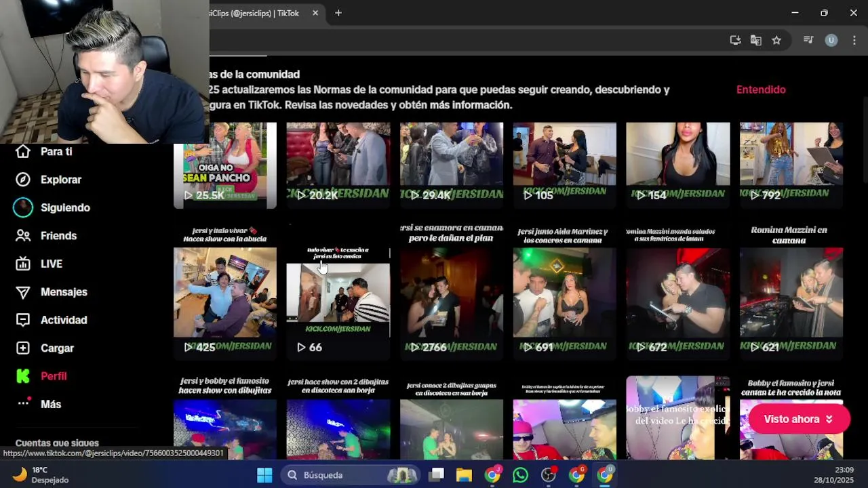
Task: Click the LIVE broadcast icon
Action: coord(23,264)
